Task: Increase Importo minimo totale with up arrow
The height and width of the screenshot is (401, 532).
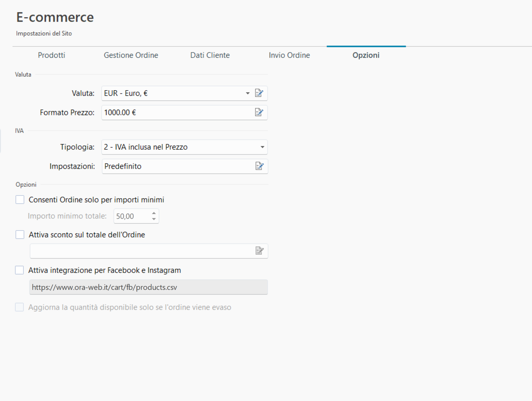Action: tap(154, 213)
